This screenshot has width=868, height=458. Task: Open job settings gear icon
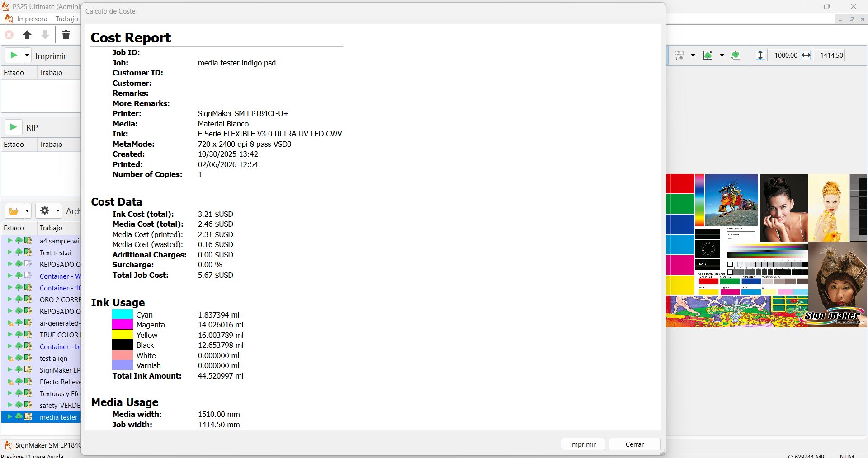[45, 210]
